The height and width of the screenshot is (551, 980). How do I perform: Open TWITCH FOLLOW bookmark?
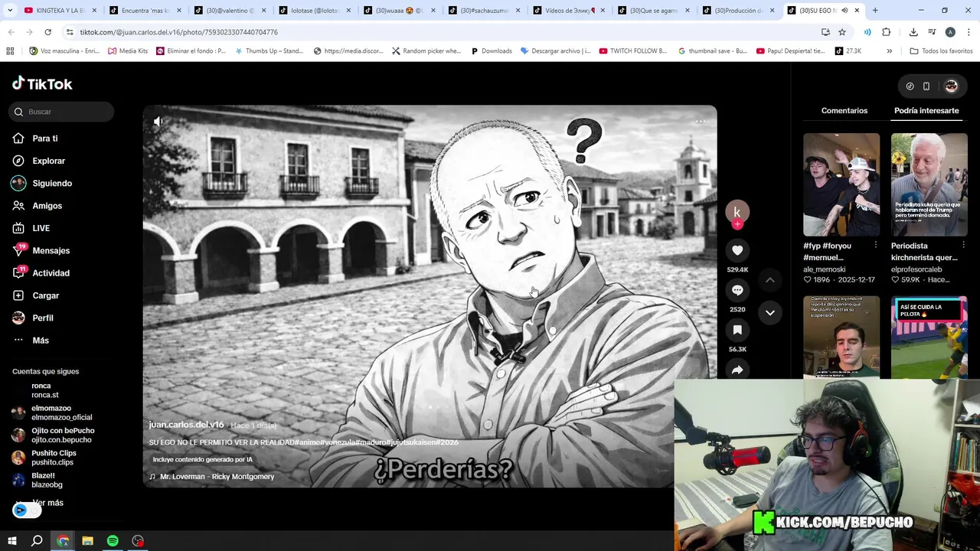[632, 51]
